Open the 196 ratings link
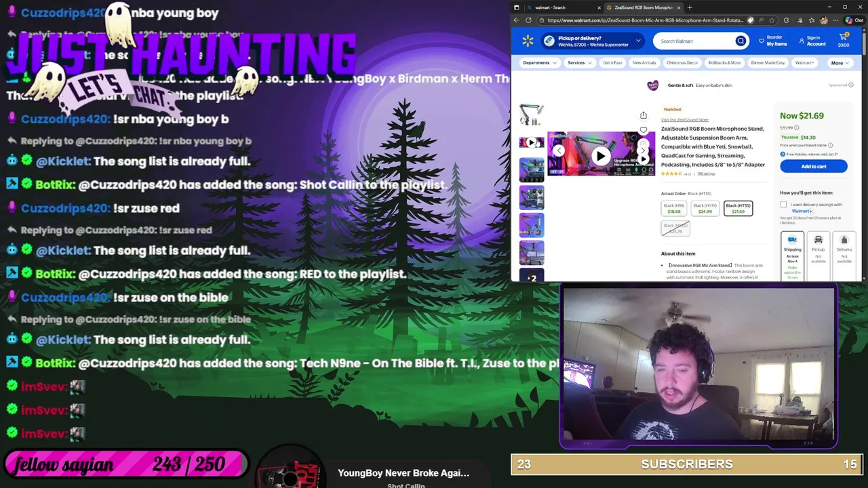The image size is (868, 488). pos(707,174)
